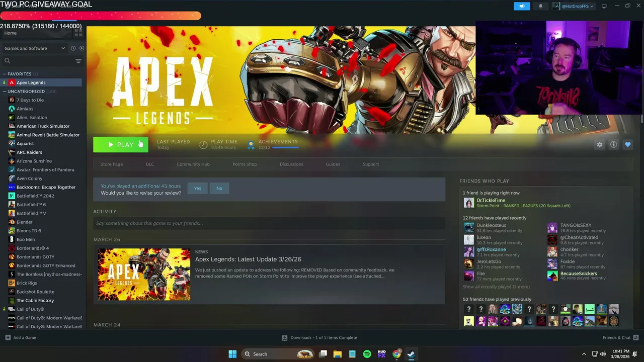
Task: Show all recently played friends link
Action: (x=496, y=287)
